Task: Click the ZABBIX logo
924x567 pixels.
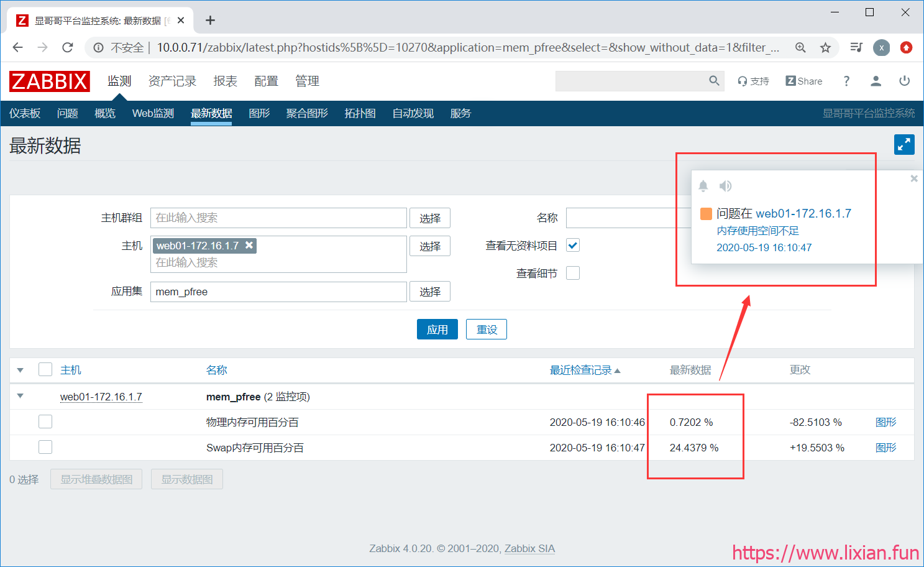Action: pos(50,81)
